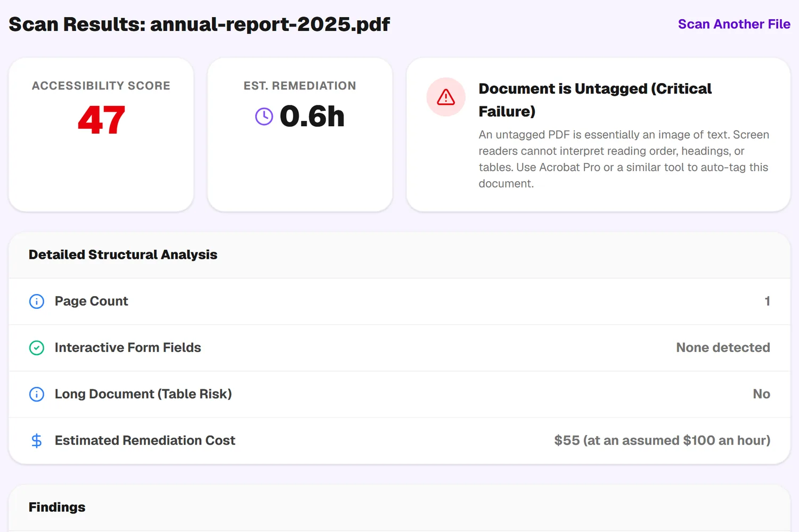This screenshot has height=532, width=799.
Task: Click the 'Page Count' label
Action: (92, 301)
